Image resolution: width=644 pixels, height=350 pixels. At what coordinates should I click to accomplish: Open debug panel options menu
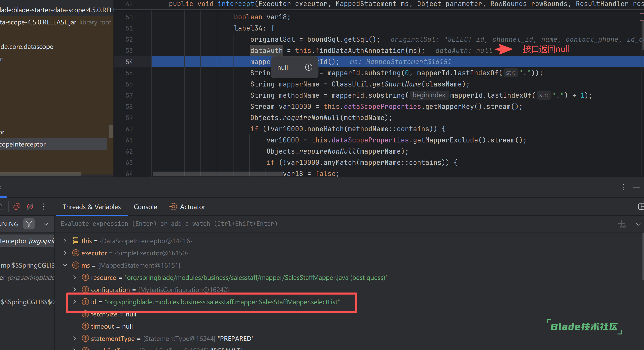coord(623,187)
